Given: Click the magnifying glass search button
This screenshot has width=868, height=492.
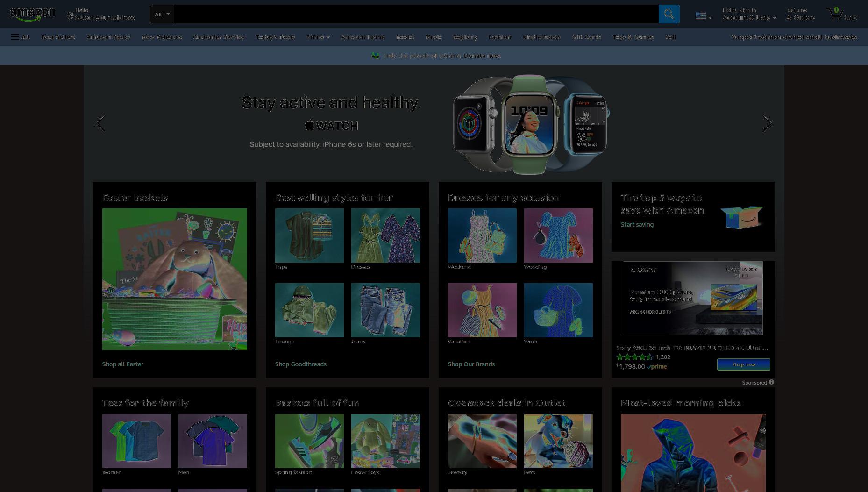Looking at the screenshot, I should coord(669,14).
